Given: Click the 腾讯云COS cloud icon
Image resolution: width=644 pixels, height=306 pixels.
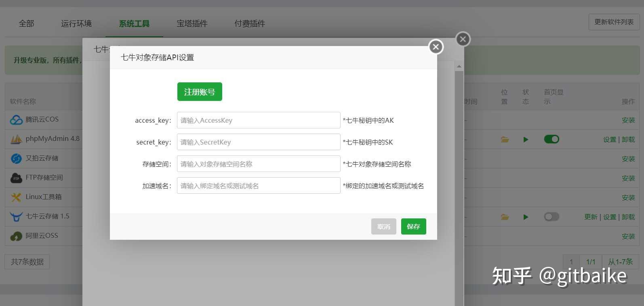Looking at the screenshot, I should coord(16,120).
